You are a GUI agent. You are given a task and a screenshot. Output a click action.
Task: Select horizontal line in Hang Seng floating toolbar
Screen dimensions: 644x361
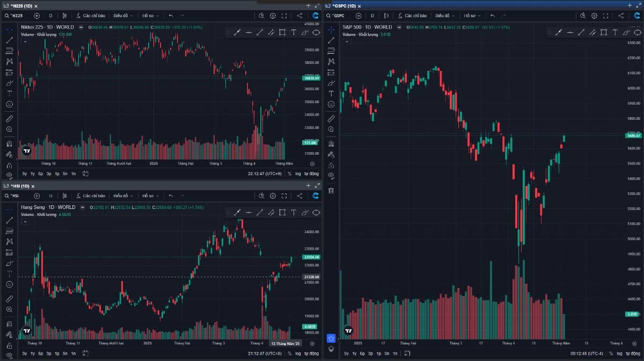(248, 213)
